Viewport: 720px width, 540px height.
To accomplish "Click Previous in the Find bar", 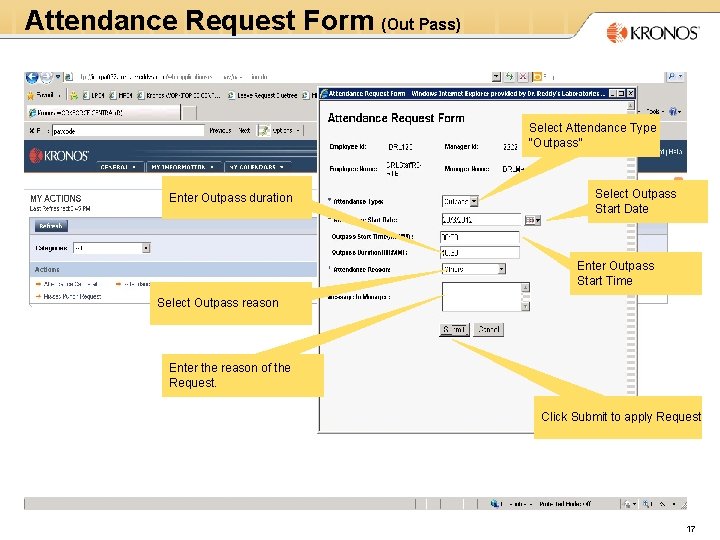I will click(x=220, y=131).
